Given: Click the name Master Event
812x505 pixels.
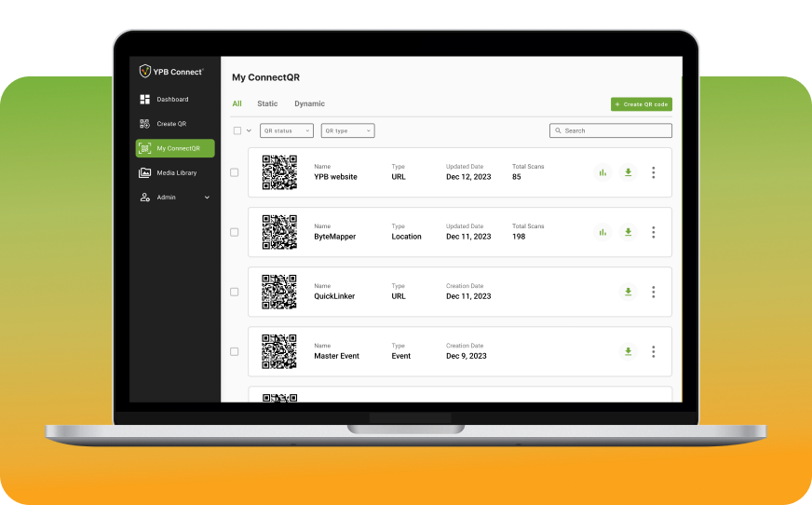Looking at the screenshot, I should click(x=336, y=356).
